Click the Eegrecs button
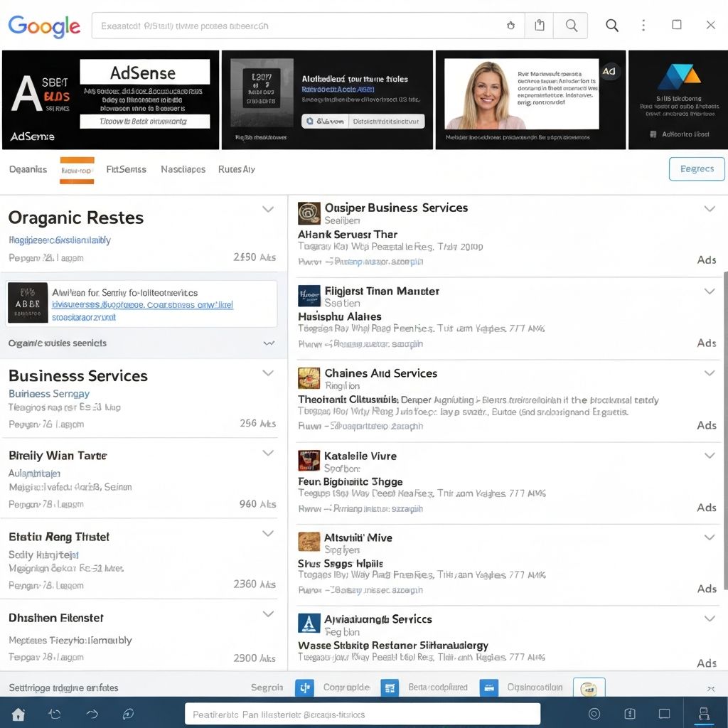 click(x=697, y=169)
